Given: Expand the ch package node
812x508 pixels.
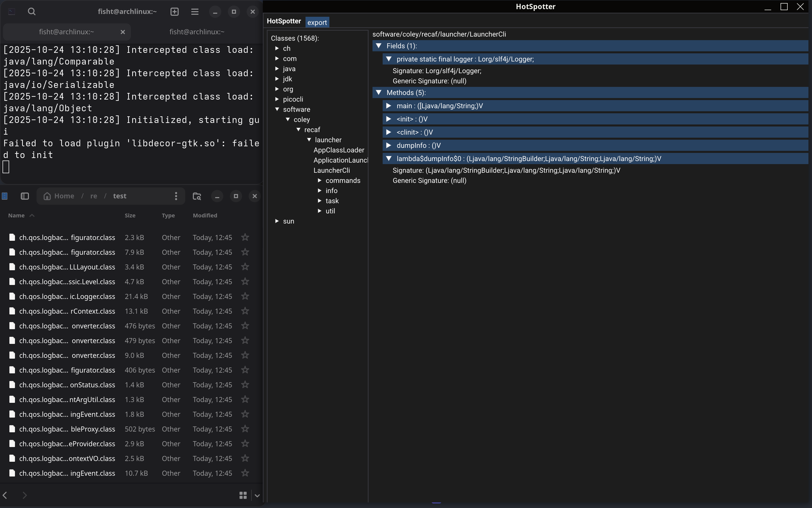Looking at the screenshot, I should pyautogui.click(x=277, y=48).
